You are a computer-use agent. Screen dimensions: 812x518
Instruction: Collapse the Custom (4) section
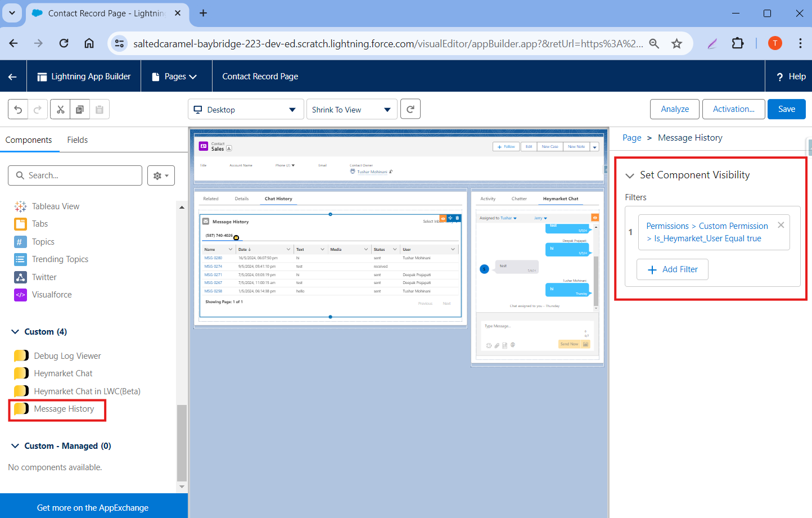pyautogui.click(x=15, y=332)
